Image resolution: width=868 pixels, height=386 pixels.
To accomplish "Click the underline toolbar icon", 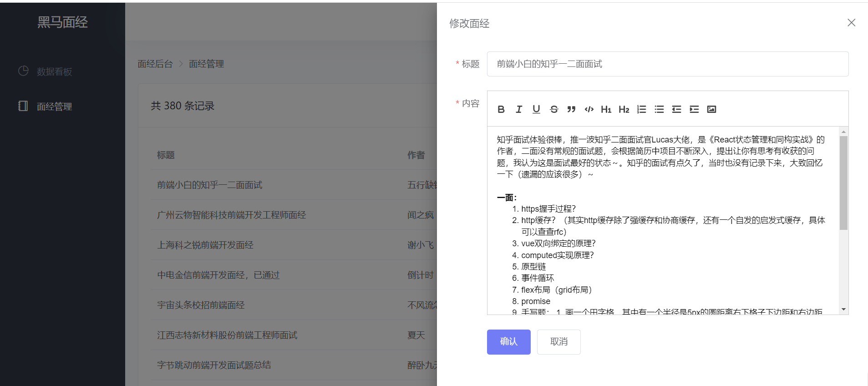I will tap(536, 109).
